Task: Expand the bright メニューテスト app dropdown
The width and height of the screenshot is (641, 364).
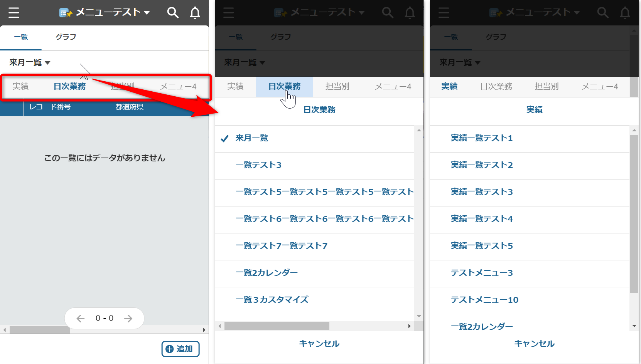Action: click(147, 13)
